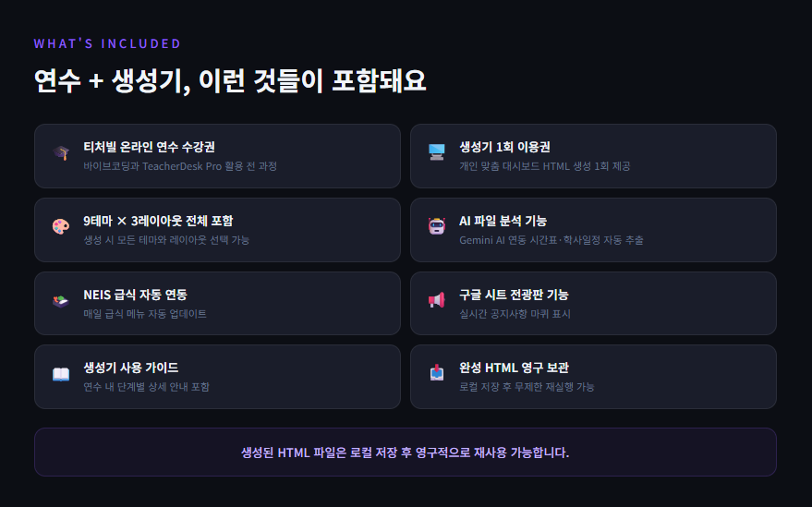Click the 연수 + 생성기 main heading
Image resolution: width=812 pixels, height=507 pixels.
230,81
